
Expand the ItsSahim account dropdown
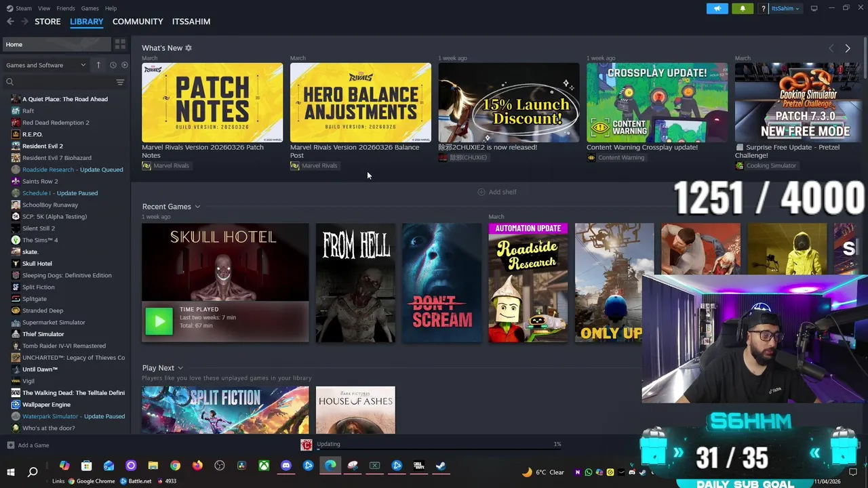click(785, 8)
